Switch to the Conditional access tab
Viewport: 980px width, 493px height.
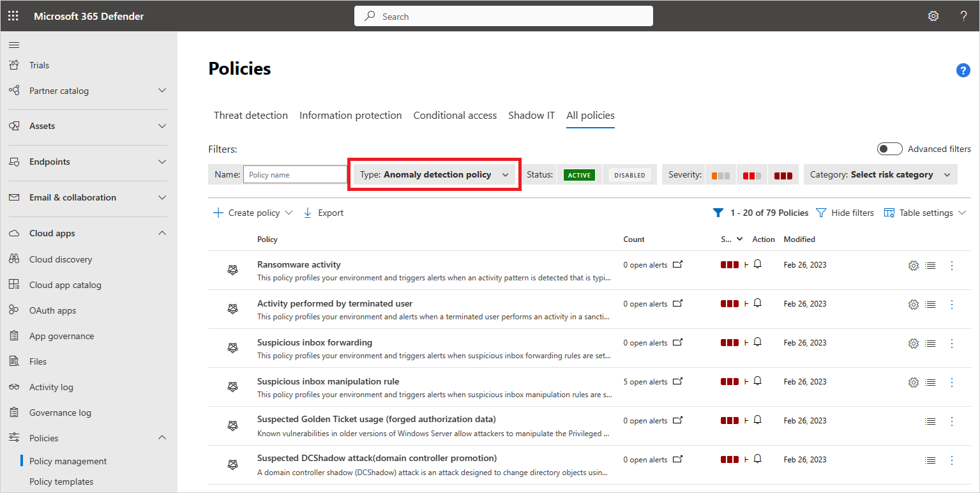coord(455,116)
